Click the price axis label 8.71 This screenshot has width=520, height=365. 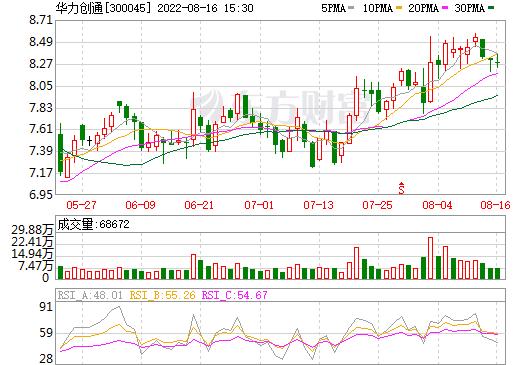(41, 20)
